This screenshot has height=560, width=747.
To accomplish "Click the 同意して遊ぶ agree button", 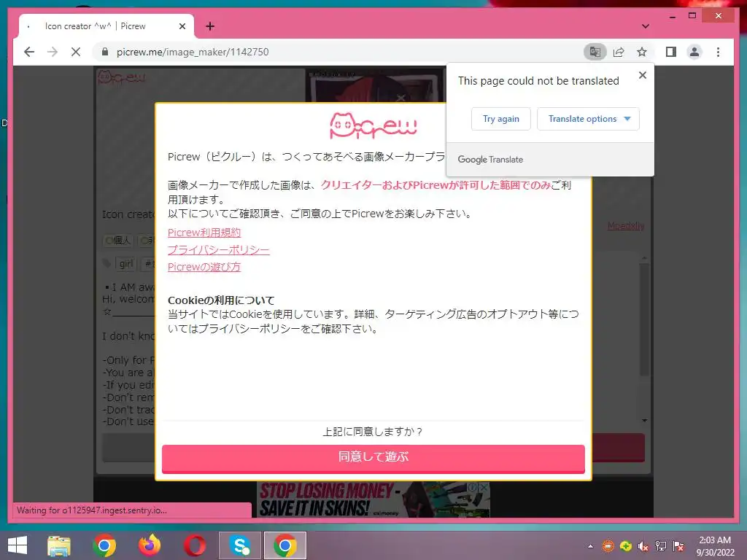I will [373, 458].
